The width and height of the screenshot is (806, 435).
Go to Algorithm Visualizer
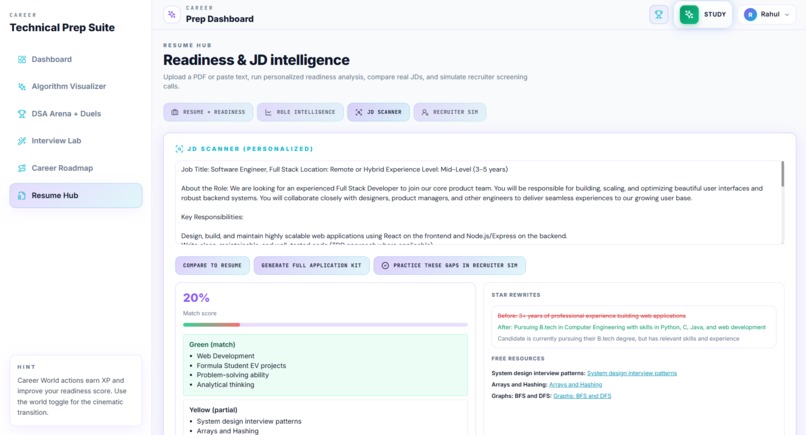pos(76,86)
